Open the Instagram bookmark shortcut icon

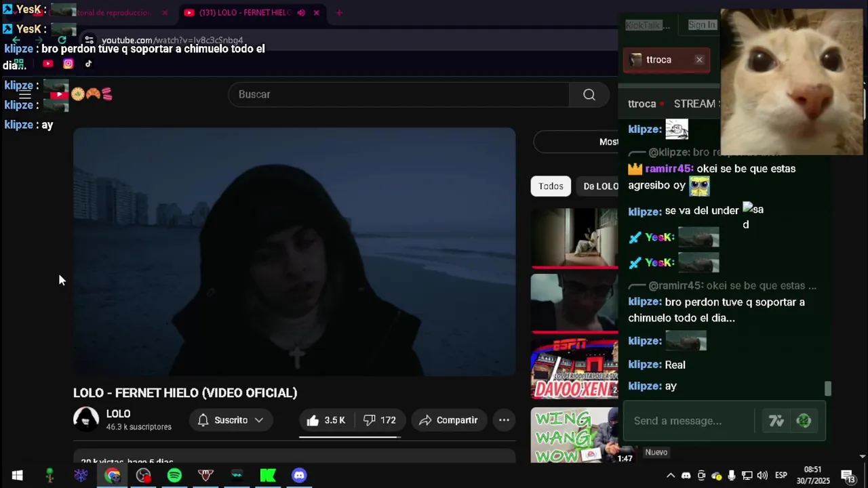pos(68,64)
